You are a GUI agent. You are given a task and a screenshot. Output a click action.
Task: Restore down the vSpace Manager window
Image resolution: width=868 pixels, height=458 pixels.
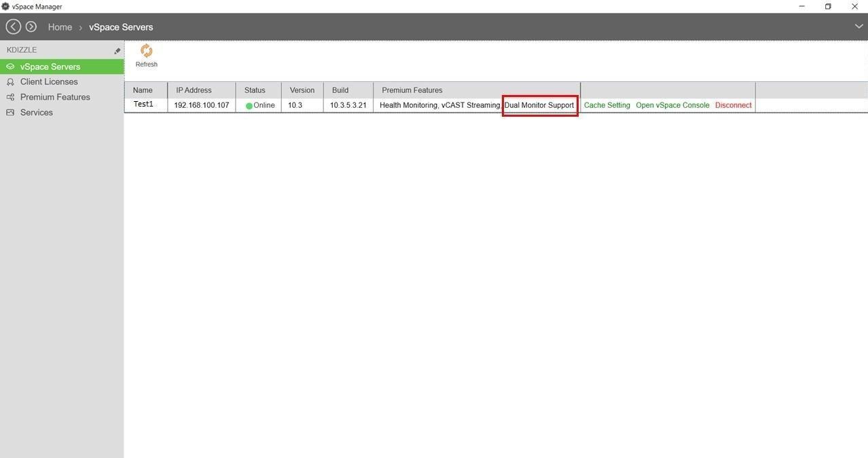tap(828, 6)
